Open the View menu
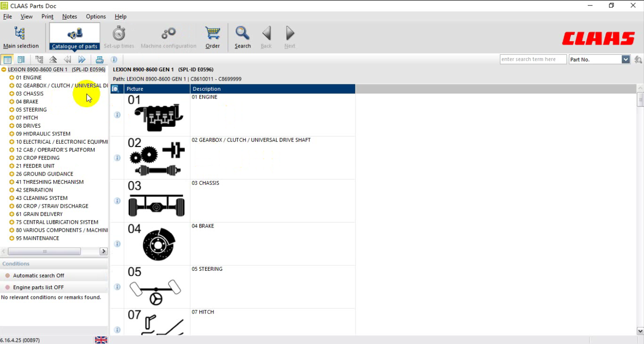Image resolution: width=644 pixels, height=344 pixels. pyautogui.click(x=27, y=16)
